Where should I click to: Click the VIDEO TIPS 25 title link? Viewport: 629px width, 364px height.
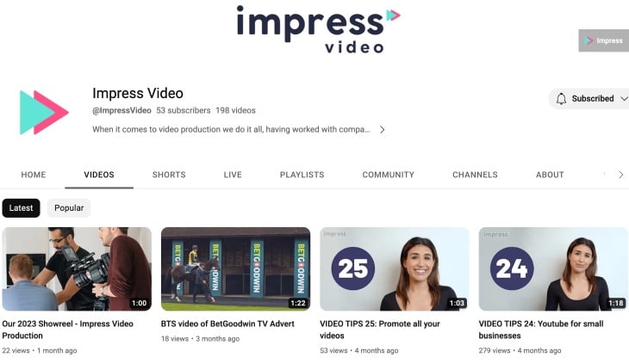tap(380, 330)
